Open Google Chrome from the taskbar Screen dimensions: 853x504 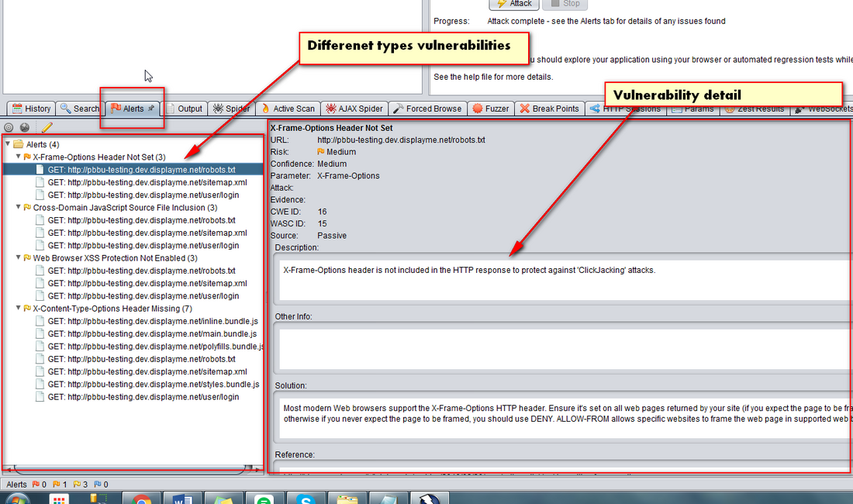tap(142, 499)
